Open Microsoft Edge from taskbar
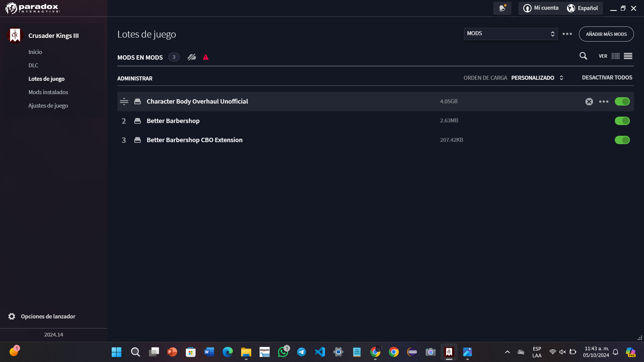644x362 pixels. coord(228,352)
